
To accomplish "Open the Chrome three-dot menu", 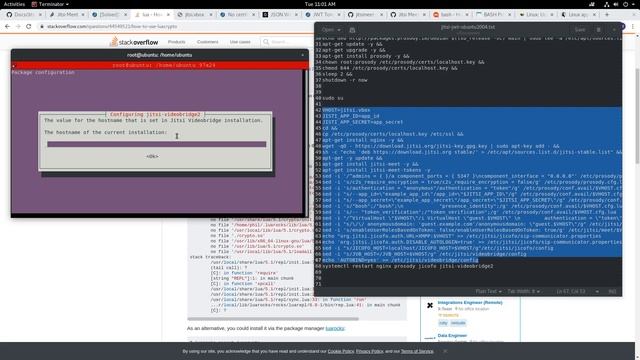I will pyautogui.click(x=633, y=26).
